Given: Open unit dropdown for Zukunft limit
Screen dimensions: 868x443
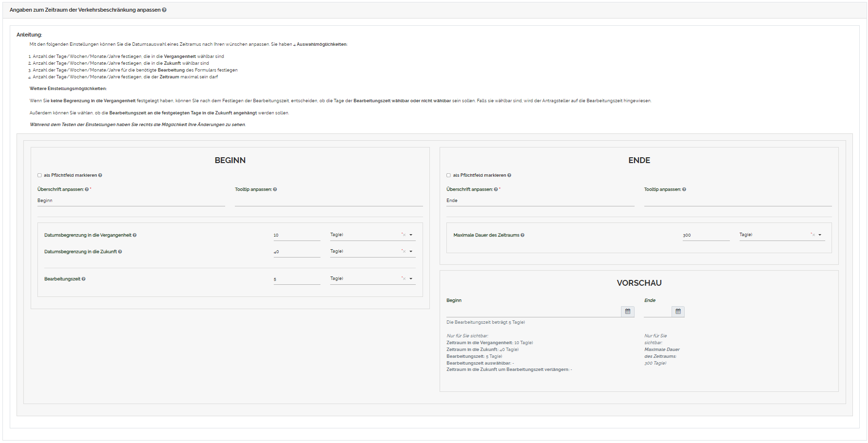Looking at the screenshot, I should click(411, 252).
